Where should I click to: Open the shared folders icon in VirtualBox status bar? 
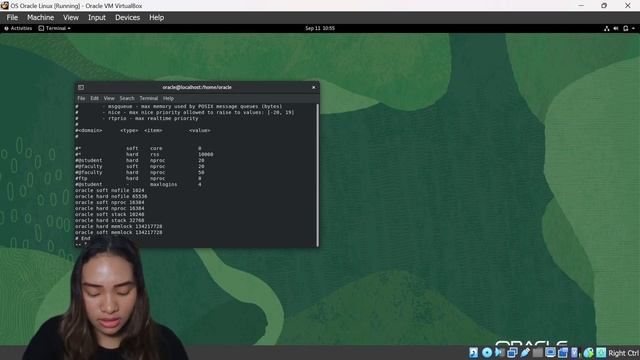[x=537, y=353]
